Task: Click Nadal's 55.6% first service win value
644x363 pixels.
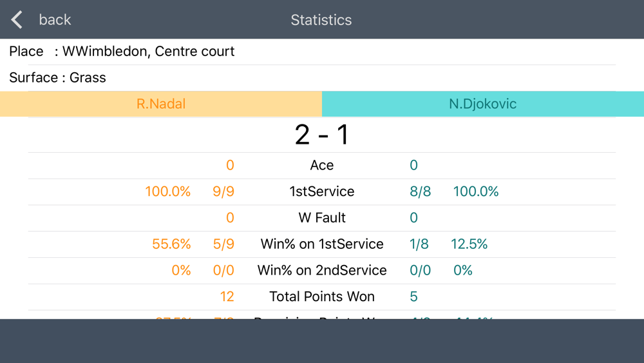Action: click(171, 244)
